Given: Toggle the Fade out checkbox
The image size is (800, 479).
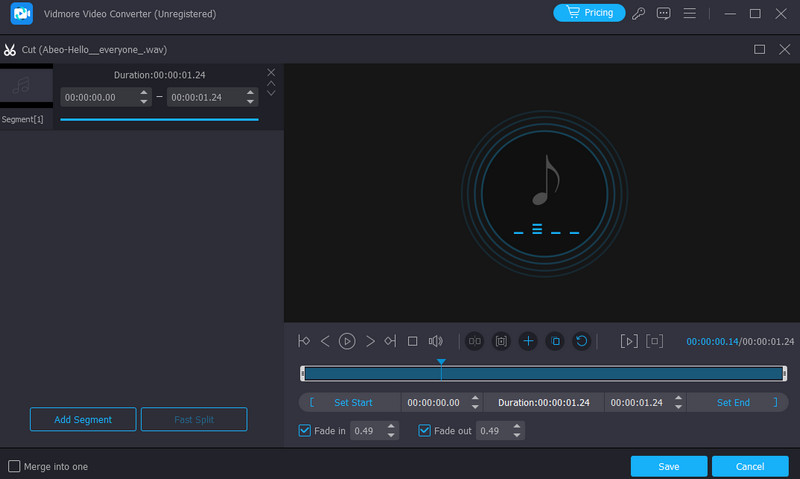Looking at the screenshot, I should 424,431.
